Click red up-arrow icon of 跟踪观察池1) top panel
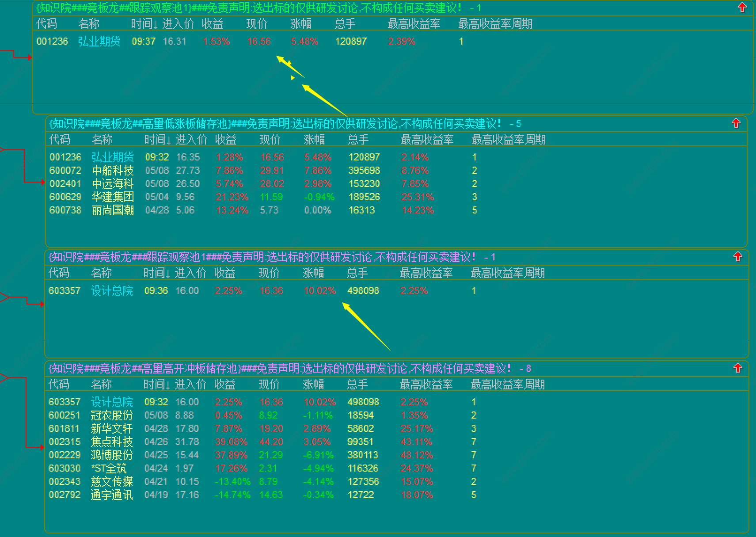Image resolution: width=756 pixels, height=537 pixels. tap(742, 8)
